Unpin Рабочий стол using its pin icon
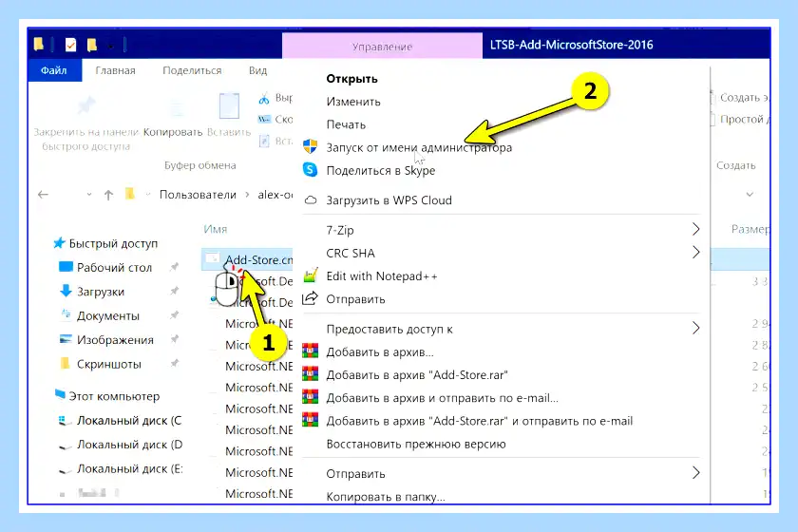The width and height of the screenshot is (798, 532). tap(175, 267)
